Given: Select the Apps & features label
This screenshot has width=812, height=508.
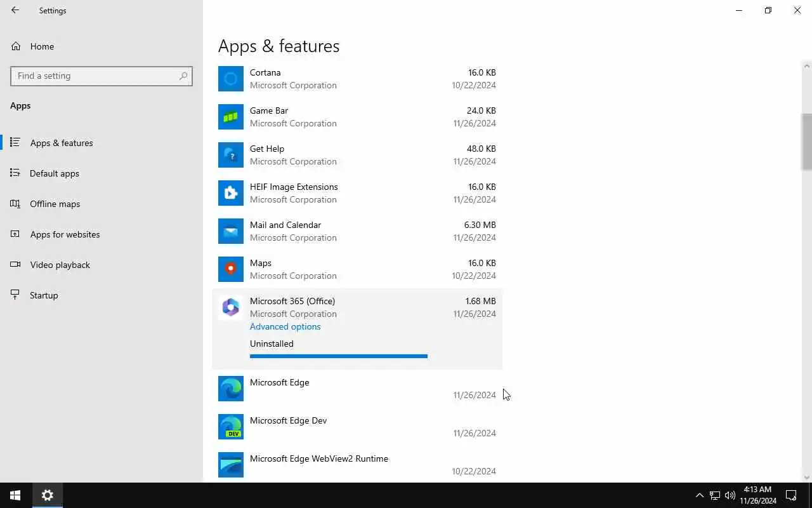Looking at the screenshot, I should pos(62,143).
